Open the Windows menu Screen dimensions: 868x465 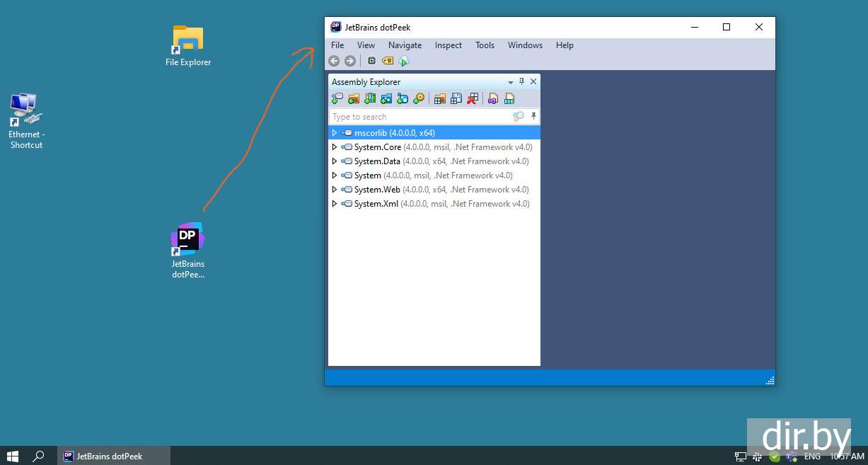point(525,45)
